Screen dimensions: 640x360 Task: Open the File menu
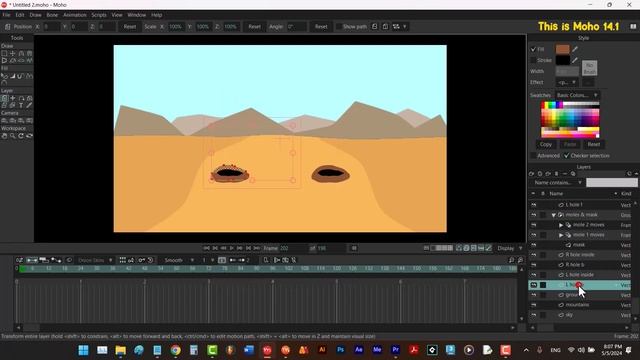(x=6, y=15)
